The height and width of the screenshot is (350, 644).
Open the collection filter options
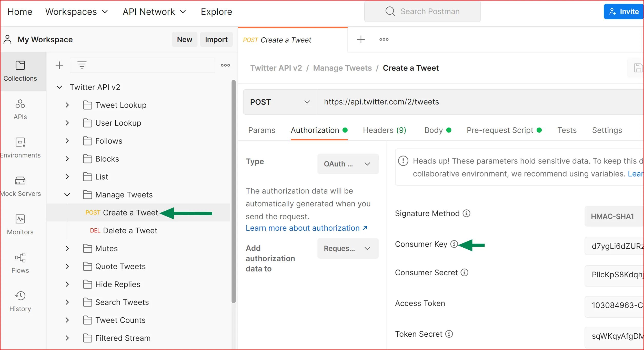(x=82, y=65)
